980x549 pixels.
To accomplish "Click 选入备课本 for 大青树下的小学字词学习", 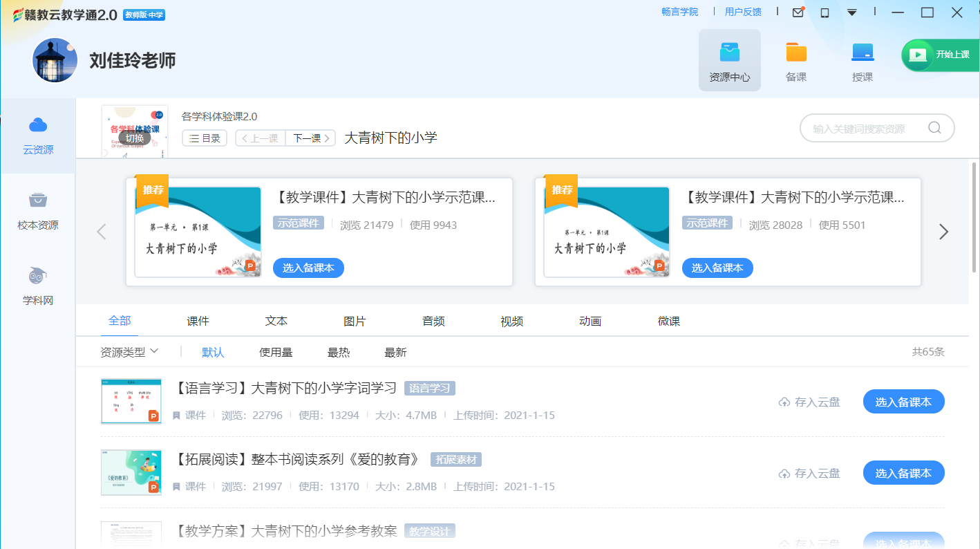I will pos(903,402).
